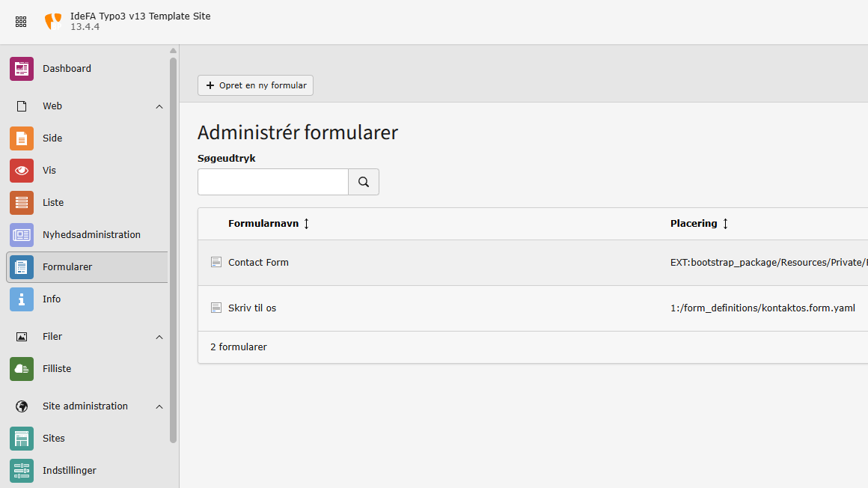Viewport: 868px width, 488px height.
Task: Select the Liste module icon
Action: (22, 203)
